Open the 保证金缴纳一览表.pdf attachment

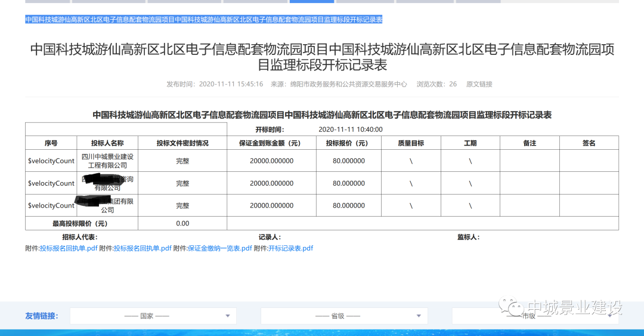pos(219,248)
